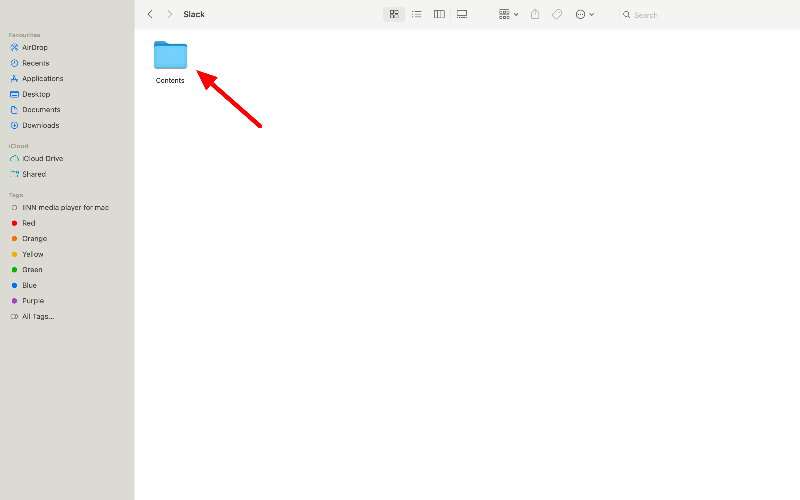Open the More actions ellipsis menu
Viewport: 800px width, 500px height.
click(584, 14)
